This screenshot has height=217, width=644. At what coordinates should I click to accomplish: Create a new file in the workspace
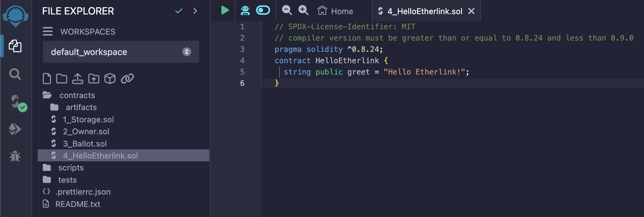pyautogui.click(x=47, y=79)
